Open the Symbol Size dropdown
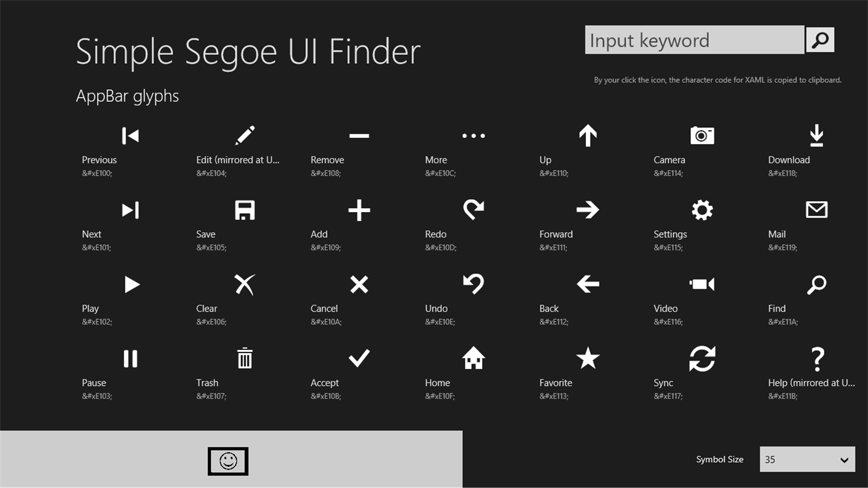The width and height of the screenshot is (868, 488). (x=807, y=460)
